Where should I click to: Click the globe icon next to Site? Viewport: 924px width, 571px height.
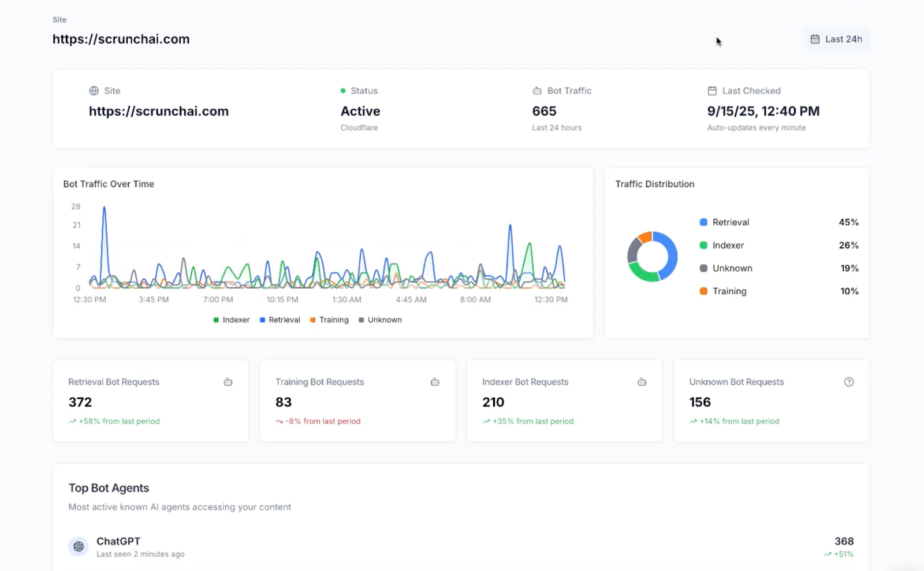(x=94, y=91)
